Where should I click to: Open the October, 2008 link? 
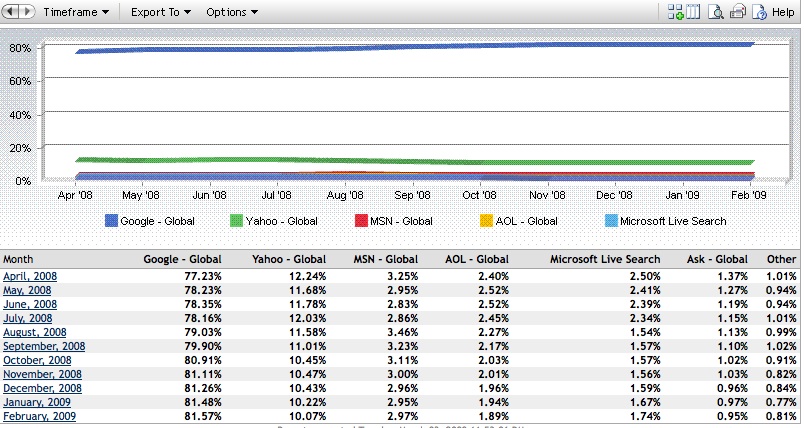(37, 360)
